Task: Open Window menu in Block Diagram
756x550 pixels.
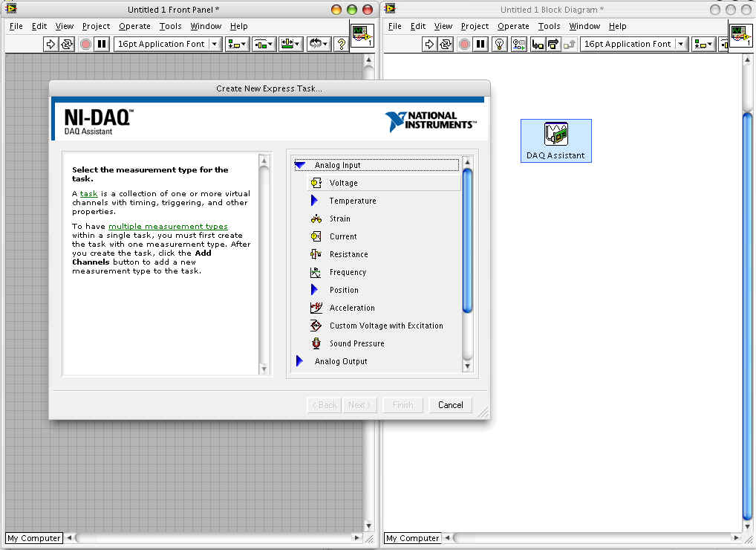Action: (584, 26)
